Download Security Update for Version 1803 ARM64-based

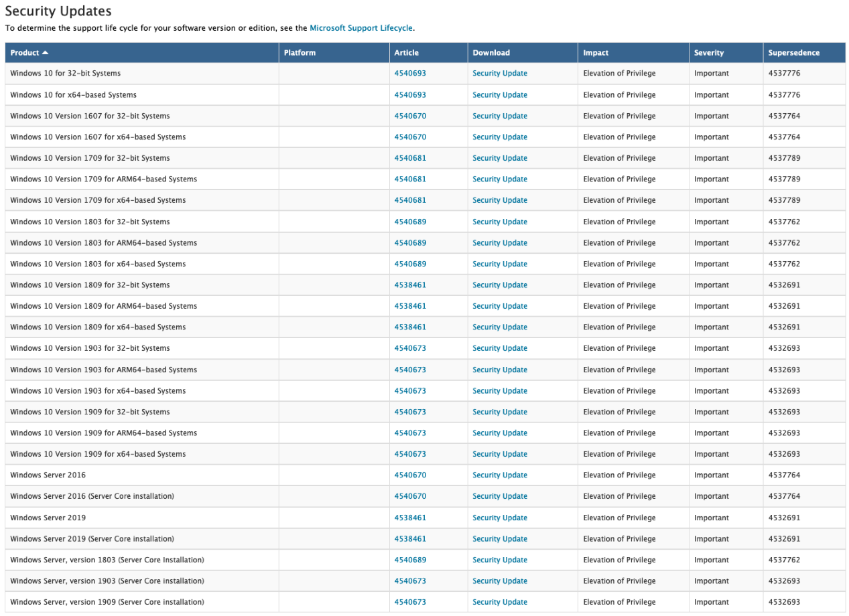click(x=500, y=243)
